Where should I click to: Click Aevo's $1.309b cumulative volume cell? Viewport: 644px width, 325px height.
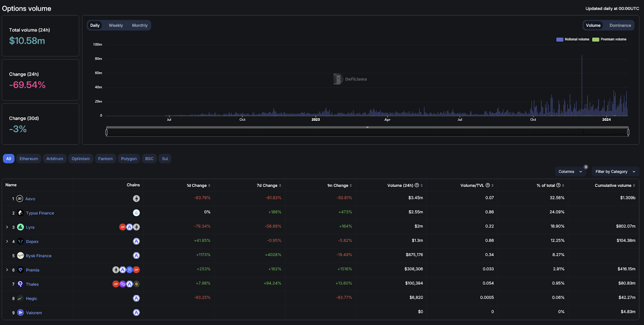627,198
